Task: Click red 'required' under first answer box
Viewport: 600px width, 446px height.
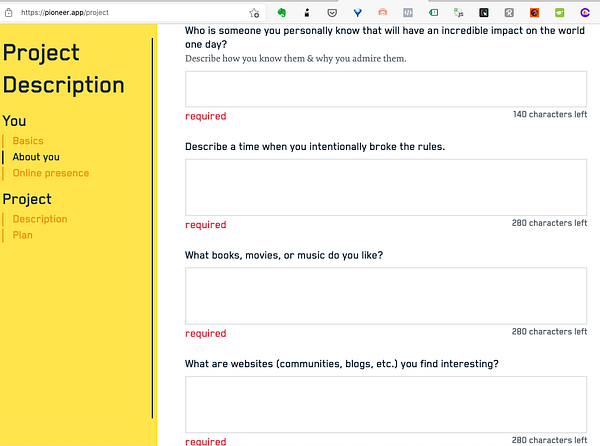Action: pyautogui.click(x=206, y=116)
